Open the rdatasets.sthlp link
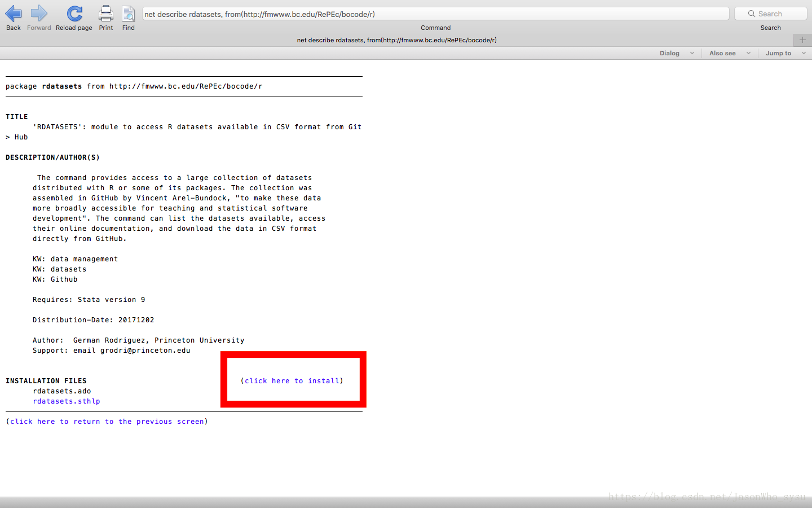The width and height of the screenshot is (812, 508). [x=67, y=401]
